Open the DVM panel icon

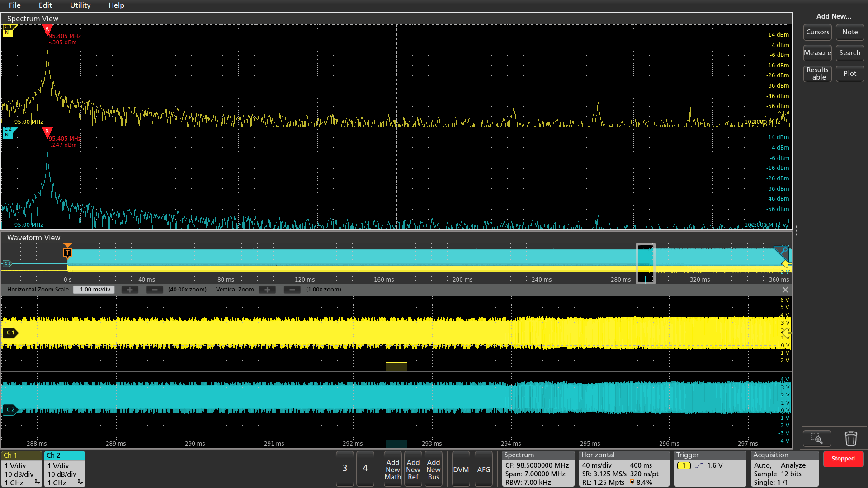coord(461,469)
